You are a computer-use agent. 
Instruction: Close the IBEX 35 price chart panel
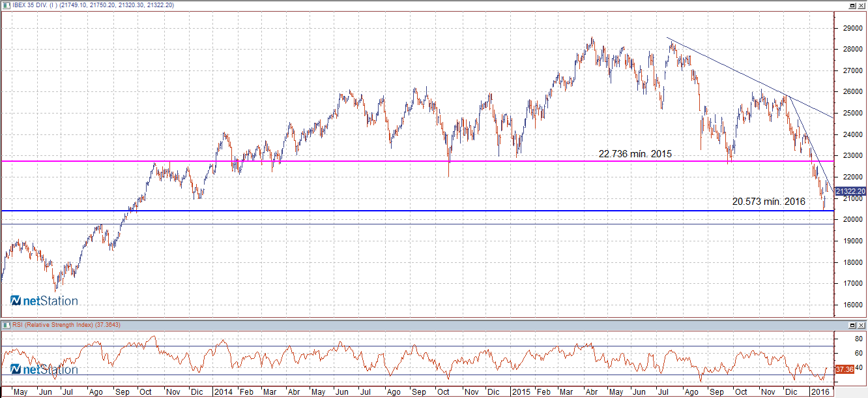point(861,5)
